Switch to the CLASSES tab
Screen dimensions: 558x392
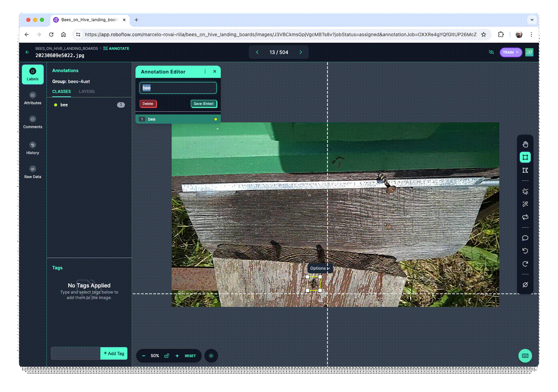click(x=61, y=92)
